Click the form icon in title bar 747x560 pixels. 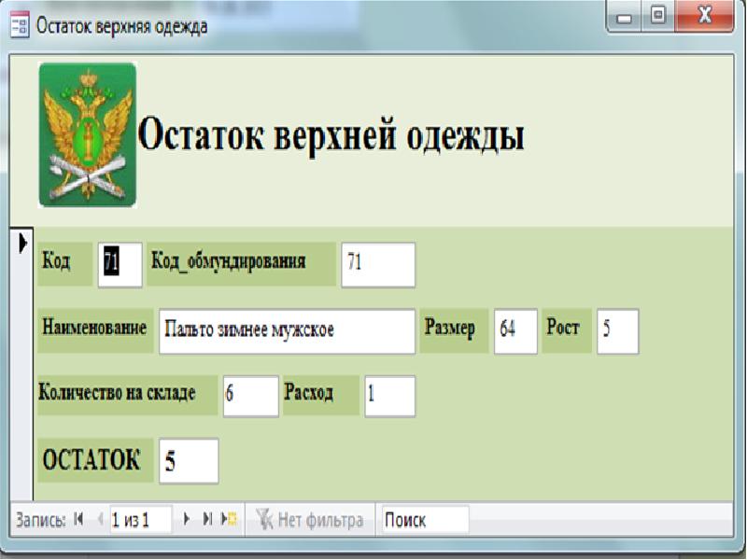point(19,25)
